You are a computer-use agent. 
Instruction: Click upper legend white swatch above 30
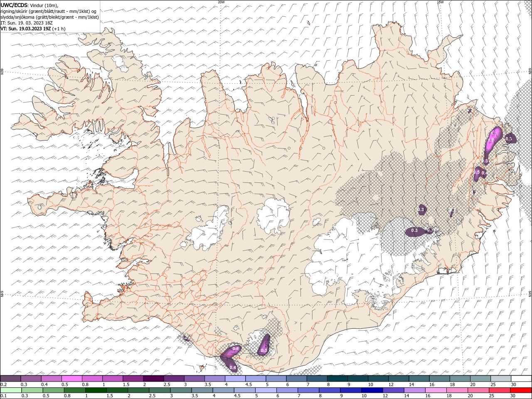click(521, 379)
